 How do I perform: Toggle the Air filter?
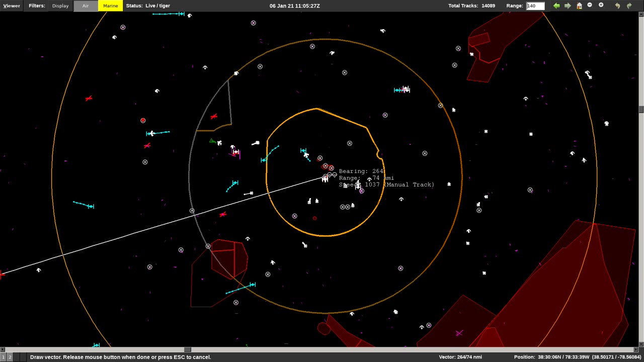click(86, 6)
